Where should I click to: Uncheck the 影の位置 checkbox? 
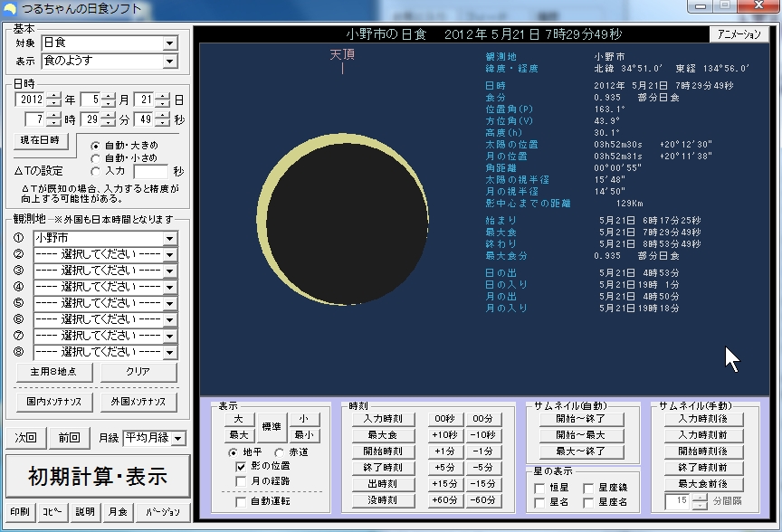pos(241,467)
